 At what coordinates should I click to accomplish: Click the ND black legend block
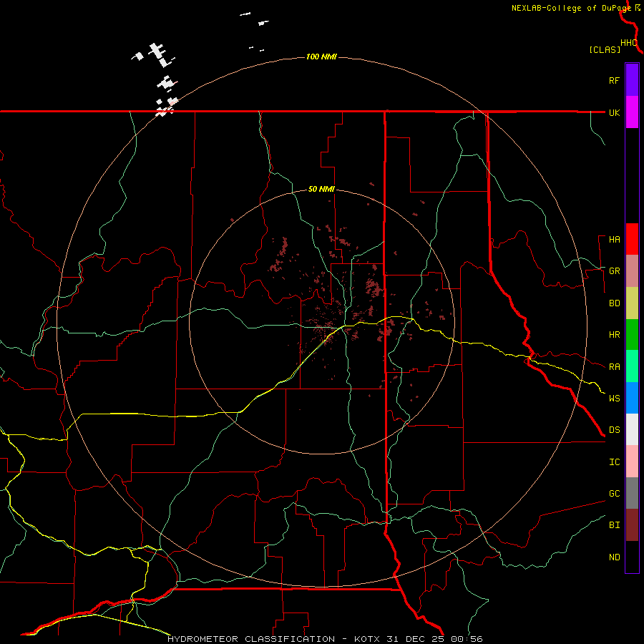pyautogui.click(x=632, y=557)
